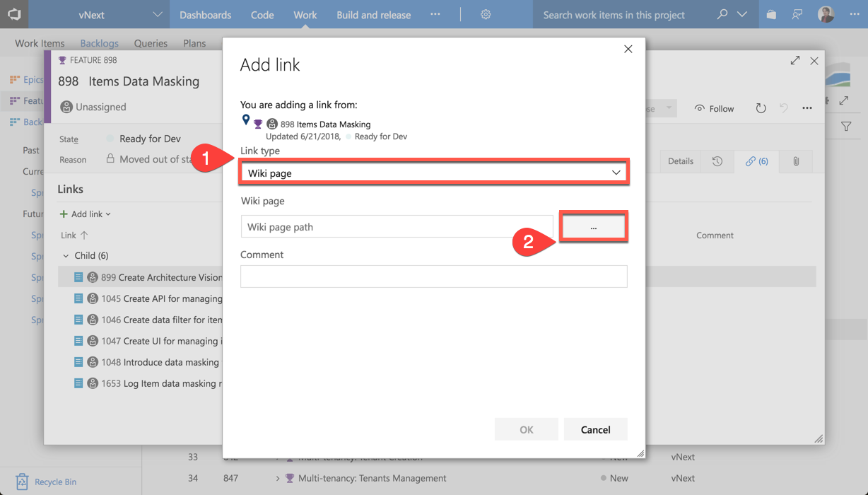
Task: Open the work item more actions ellipsis
Action: 807,108
